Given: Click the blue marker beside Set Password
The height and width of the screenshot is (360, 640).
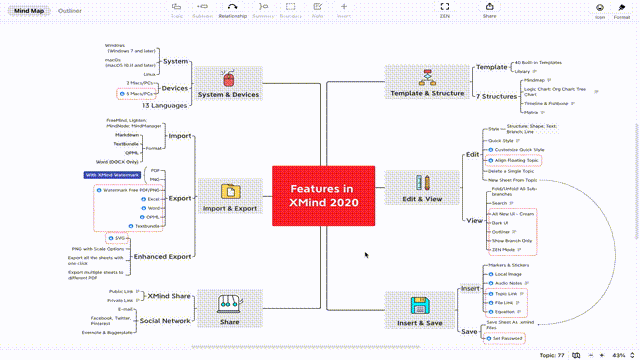Looking at the screenshot, I should 489,338.
